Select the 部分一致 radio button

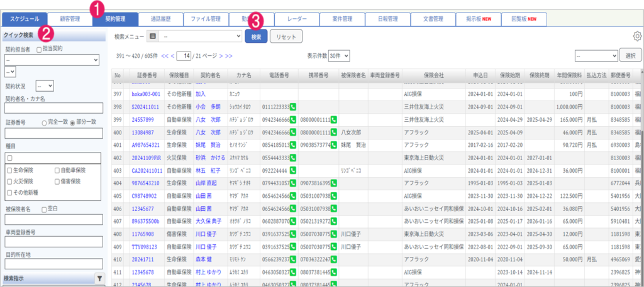(73, 122)
